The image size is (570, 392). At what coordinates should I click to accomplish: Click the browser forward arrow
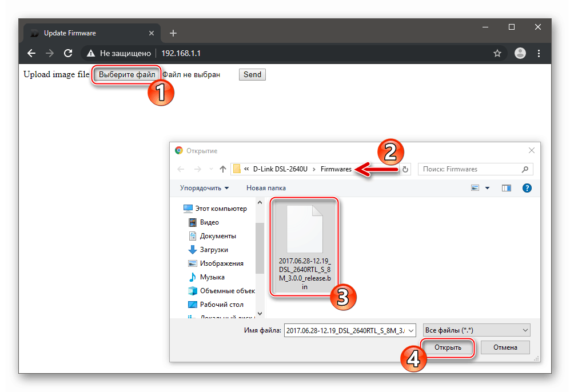point(50,53)
